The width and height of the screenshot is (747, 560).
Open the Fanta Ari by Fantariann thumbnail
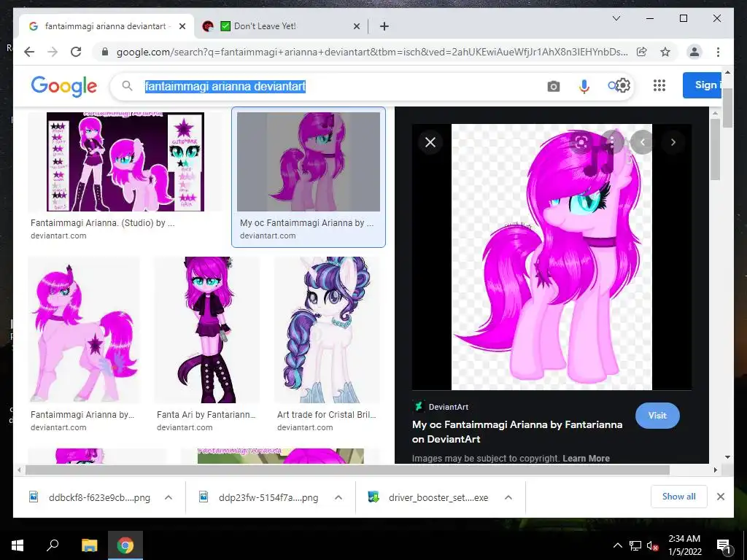tap(206, 330)
